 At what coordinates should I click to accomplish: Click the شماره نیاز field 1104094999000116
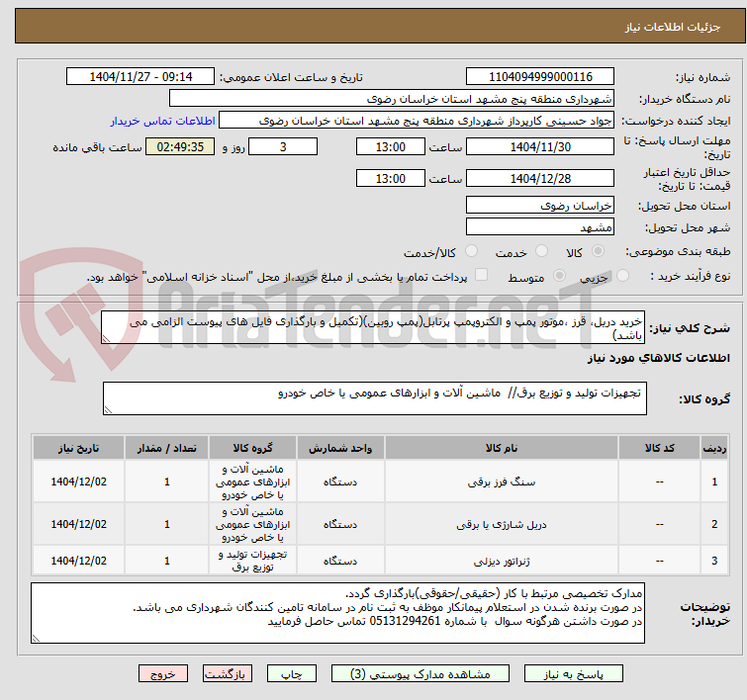(x=540, y=77)
